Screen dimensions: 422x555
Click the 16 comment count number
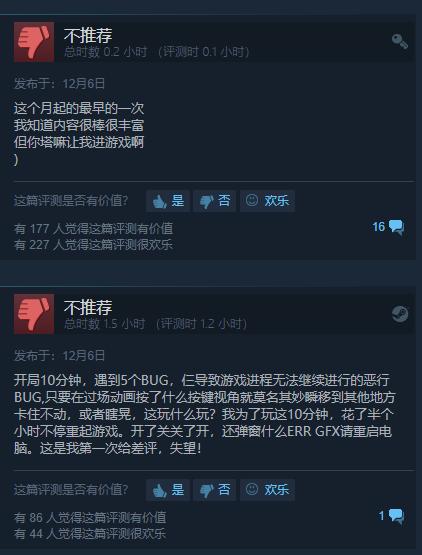(378, 227)
